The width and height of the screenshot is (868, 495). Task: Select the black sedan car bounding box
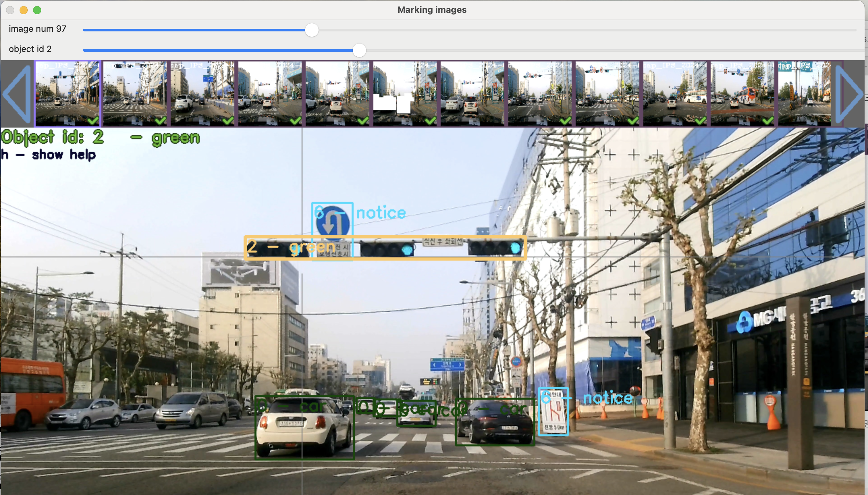click(495, 422)
